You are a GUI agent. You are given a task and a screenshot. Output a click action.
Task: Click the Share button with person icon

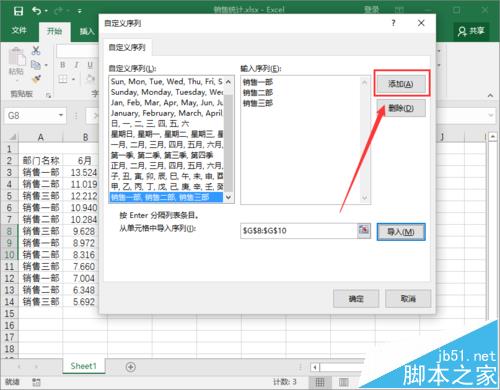click(x=471, y=31)
